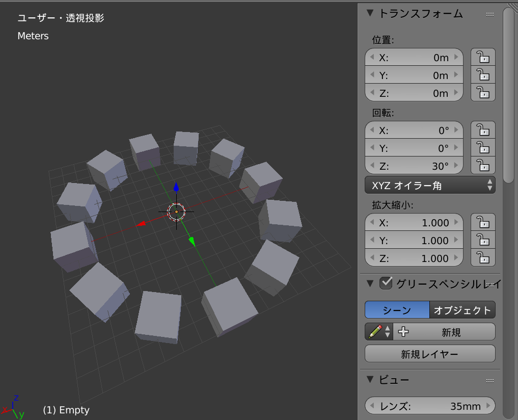
Task: Open the XYZ オイラー角 rotation mode dropdown
Action: click(429, 185)
